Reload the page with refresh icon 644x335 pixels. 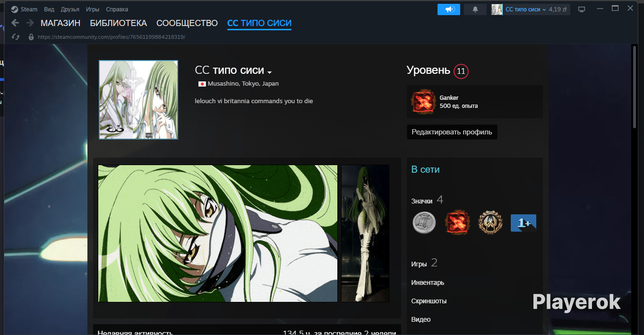[x=16, y=36]
